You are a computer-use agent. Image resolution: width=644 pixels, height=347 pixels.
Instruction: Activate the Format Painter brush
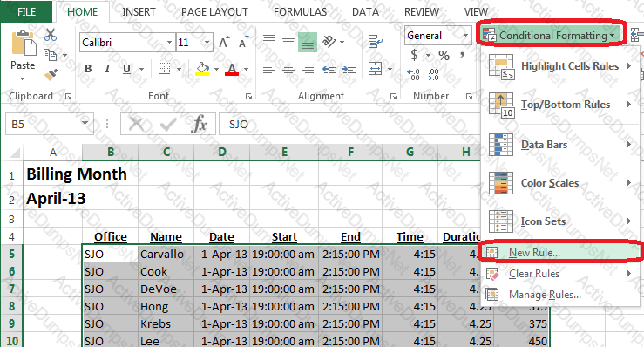point(51,74)
